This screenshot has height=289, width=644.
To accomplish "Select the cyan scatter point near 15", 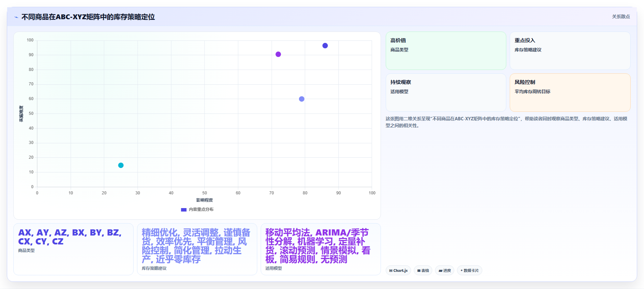I will point(121,165).
